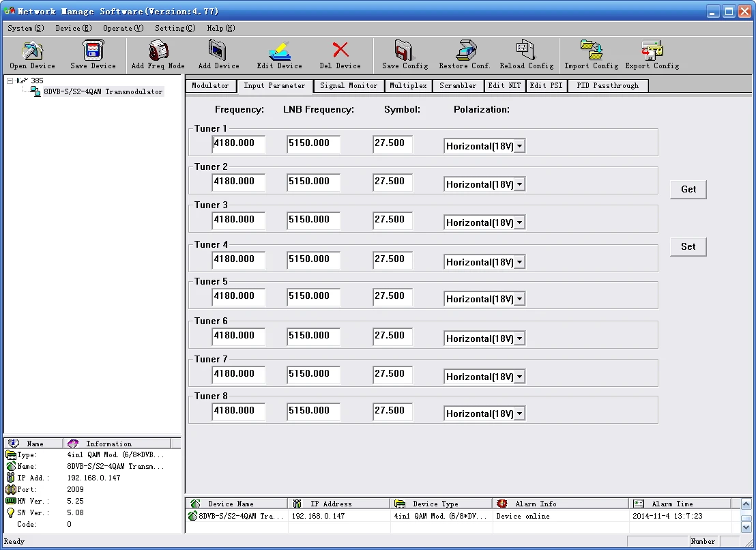Collapse the 385 tree node
Viewport: 756px width, 550px height.
pyautogui.click(x=10, y=81)
